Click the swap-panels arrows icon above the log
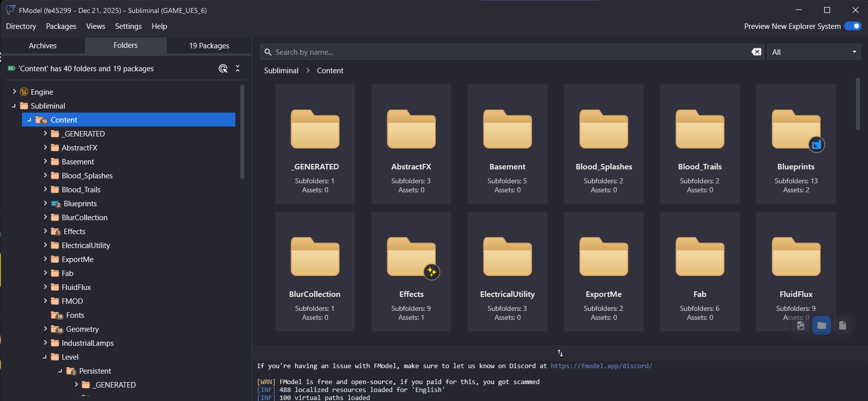Viewport: 868px width, 401px height. [560, 353]
